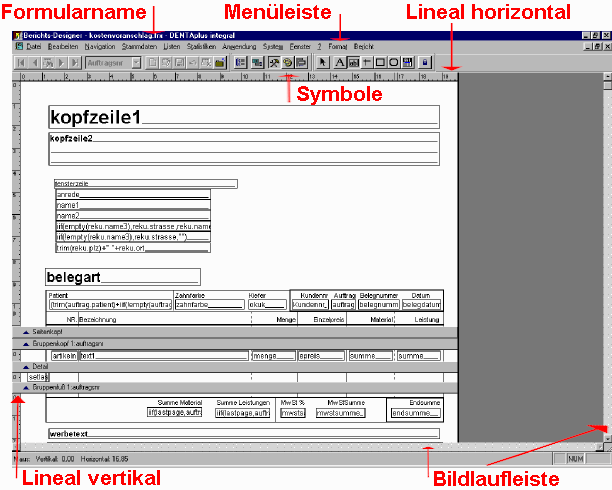The width and height of the screenshot is (612, 490).
Task: Toggle the Color Palette toolbar icon
Action: (x=288, y=62)
